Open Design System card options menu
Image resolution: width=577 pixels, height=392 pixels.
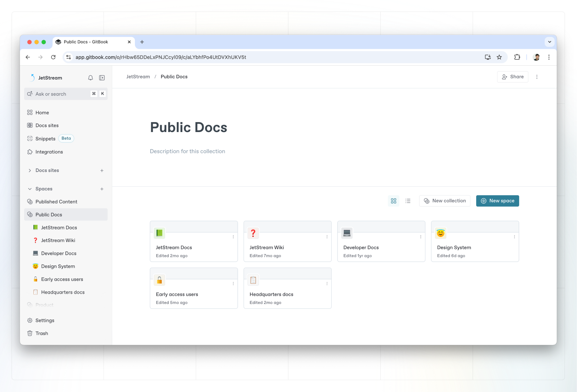click(x=514, y=237)
